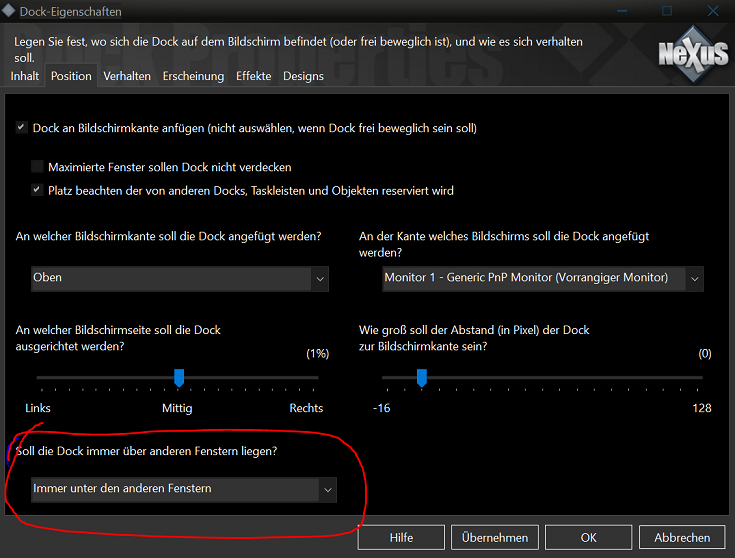
Task: Expand the 'Oben' screen edge dropdown
Action: click(180, 278)
